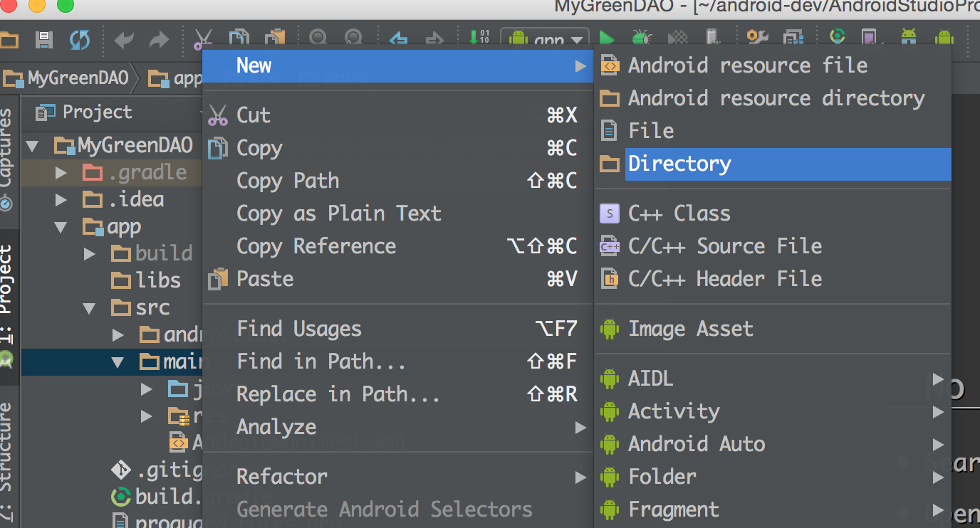Screen dimensions: 980x528
Task: Choose Copy Path from context menu
Action: [288, 181]
